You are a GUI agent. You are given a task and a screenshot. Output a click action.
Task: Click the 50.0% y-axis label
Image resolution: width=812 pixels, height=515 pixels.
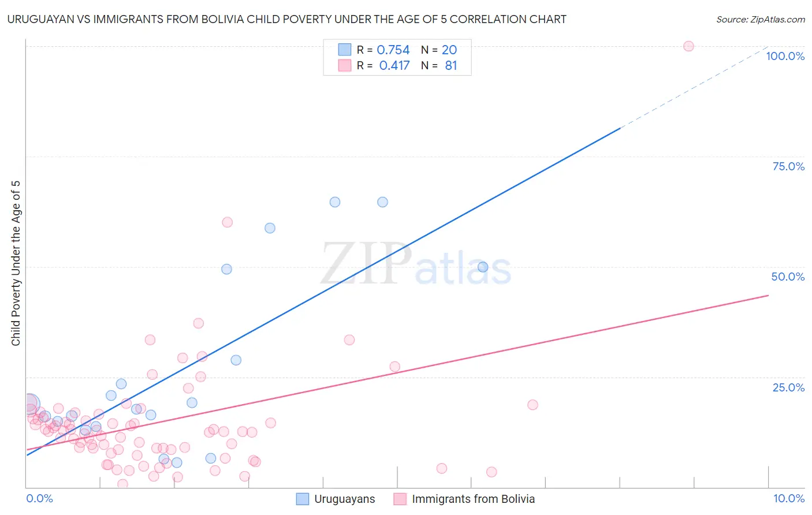click(x=788, y=277)
